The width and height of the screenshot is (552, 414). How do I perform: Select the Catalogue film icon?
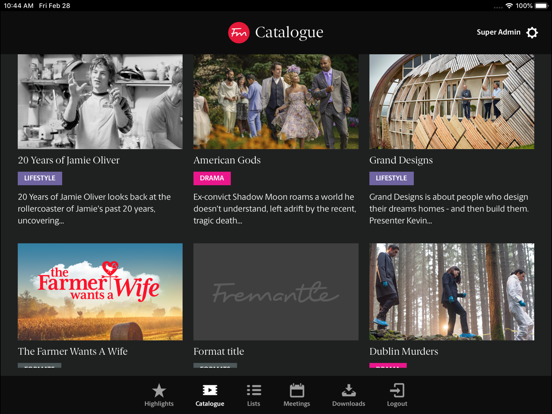point(210,390)
